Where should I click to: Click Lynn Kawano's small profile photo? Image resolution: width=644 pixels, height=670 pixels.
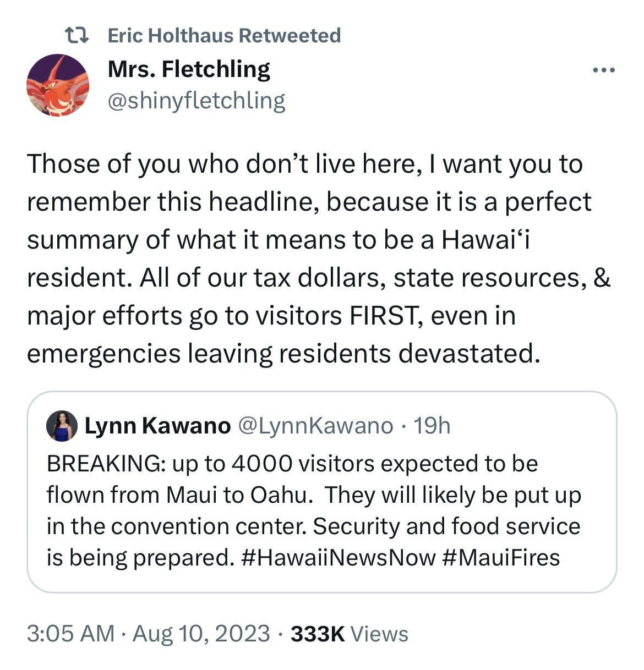point(61,426)
